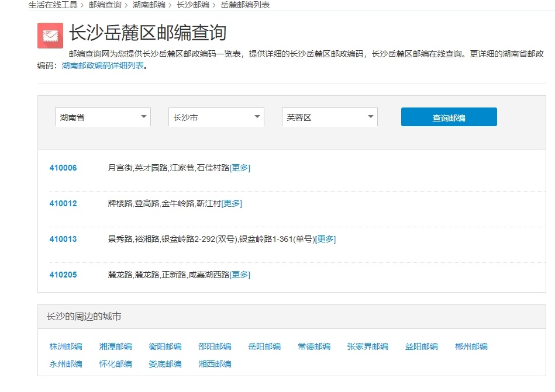The image size is (555, 392).
Task: Open postal code 410006 link
Action: (x=63, y=168)
